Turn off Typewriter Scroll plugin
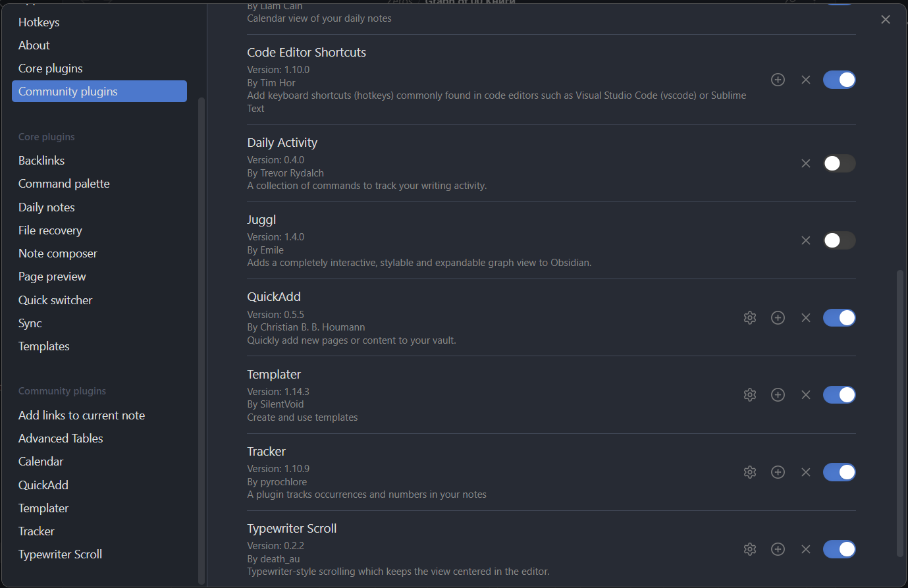 [840, 549]
